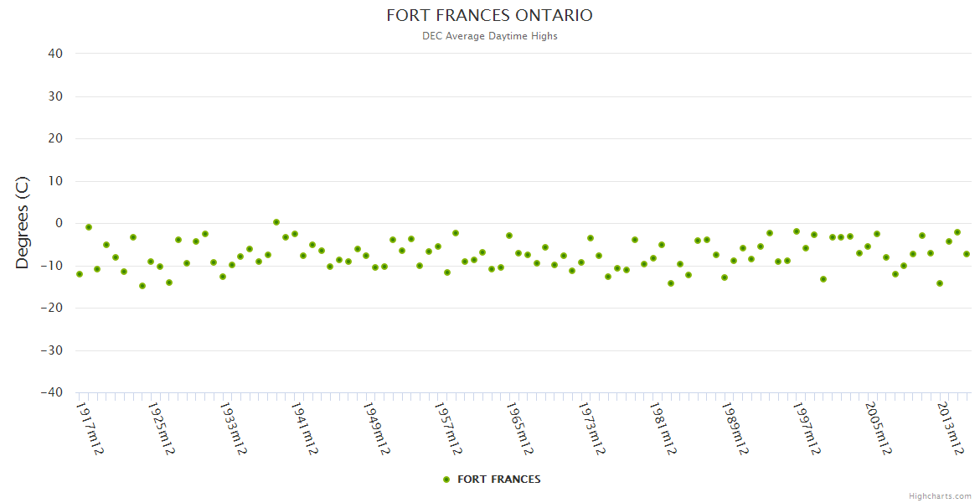The image size is (980, 503).
Task: Click the only data point above zero degrees
Action: (x=276, y=222)
